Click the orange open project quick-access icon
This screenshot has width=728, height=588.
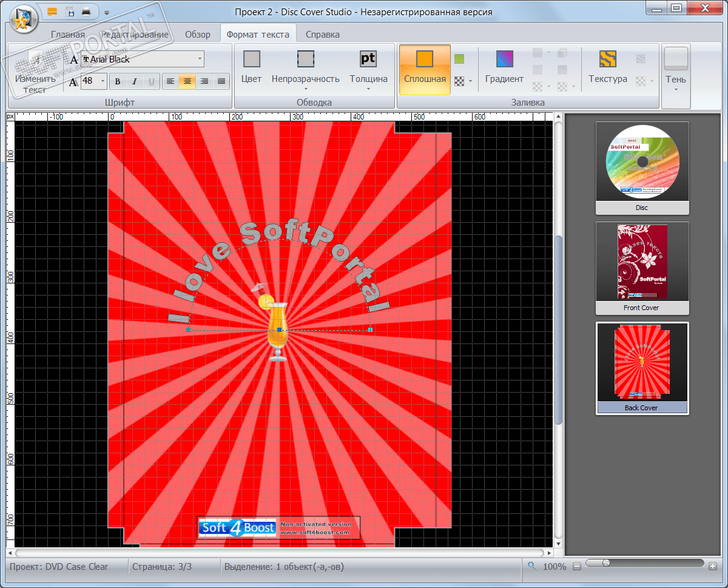coord(53,12)
